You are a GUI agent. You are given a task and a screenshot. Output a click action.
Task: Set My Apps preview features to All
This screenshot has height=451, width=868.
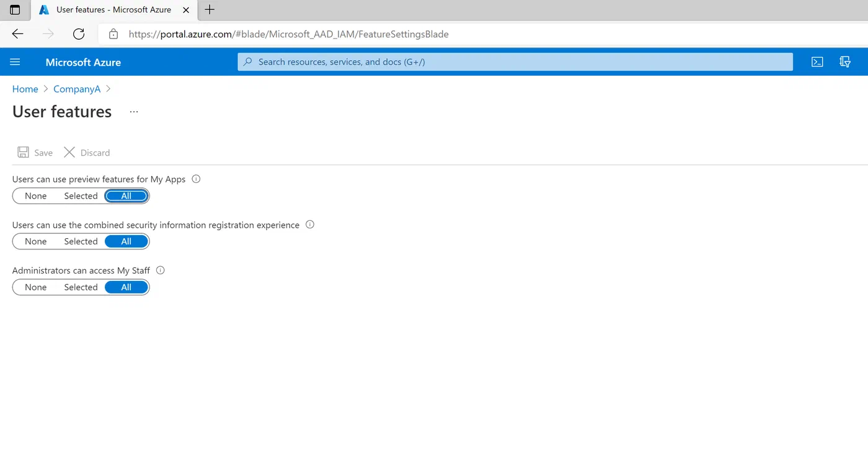126,196
